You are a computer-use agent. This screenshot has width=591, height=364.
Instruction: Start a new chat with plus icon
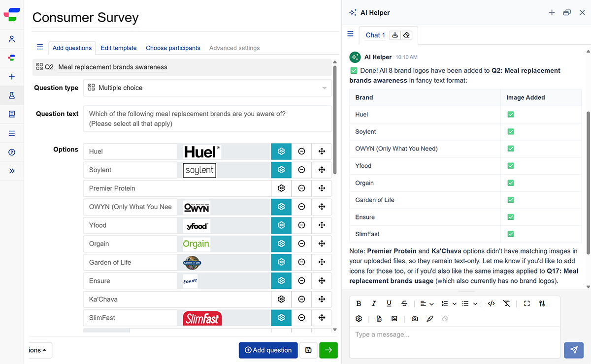(x=552, y=13)
